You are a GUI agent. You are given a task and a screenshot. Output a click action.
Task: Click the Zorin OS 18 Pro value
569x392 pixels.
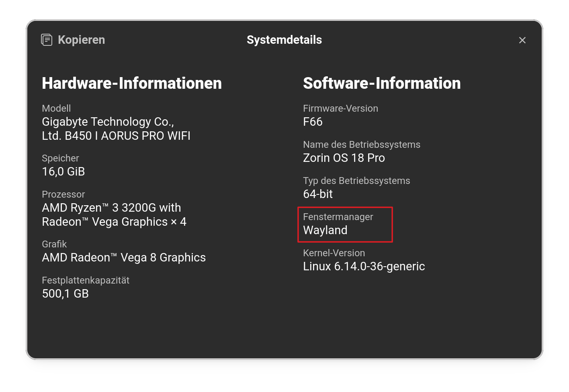coord(344,158)
